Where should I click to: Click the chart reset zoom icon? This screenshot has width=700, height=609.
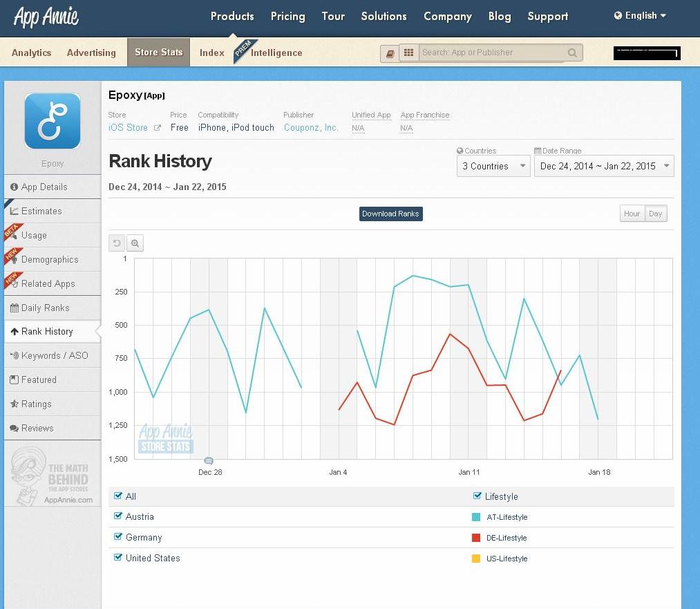[117, 243]
